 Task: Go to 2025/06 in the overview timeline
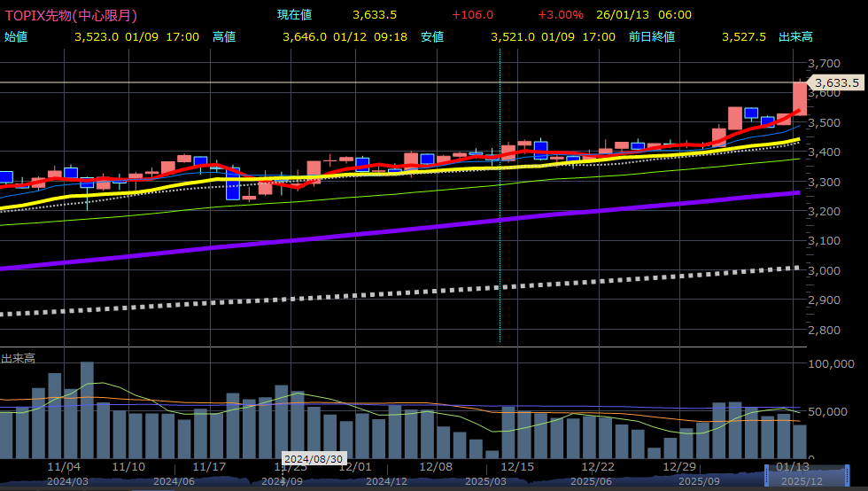593,481
